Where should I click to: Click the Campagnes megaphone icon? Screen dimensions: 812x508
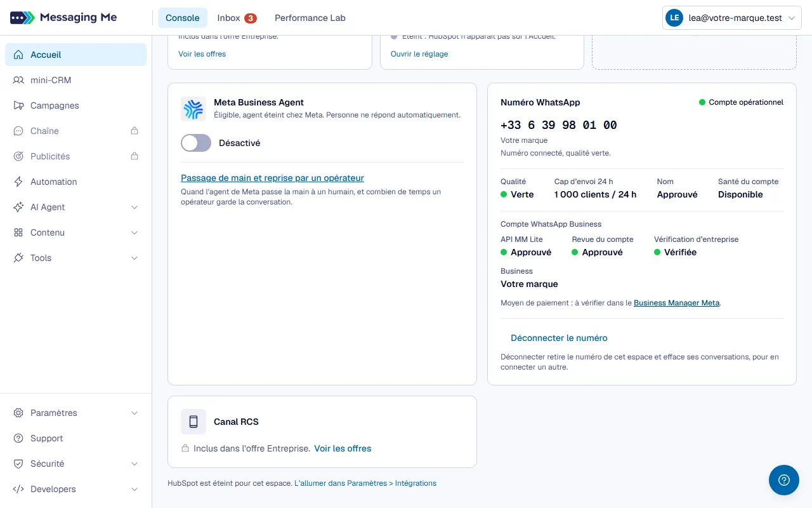[18, 105]
